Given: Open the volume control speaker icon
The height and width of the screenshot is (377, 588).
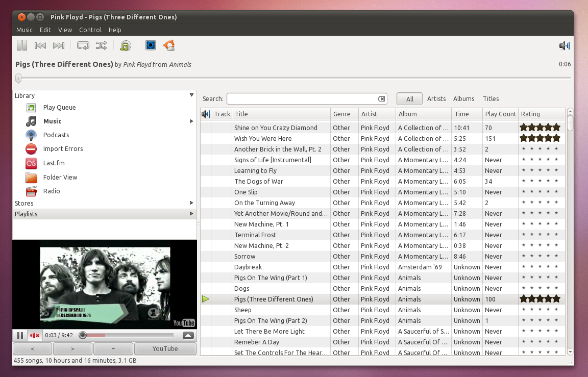Looking at the screenshot, I should [565, 46].
